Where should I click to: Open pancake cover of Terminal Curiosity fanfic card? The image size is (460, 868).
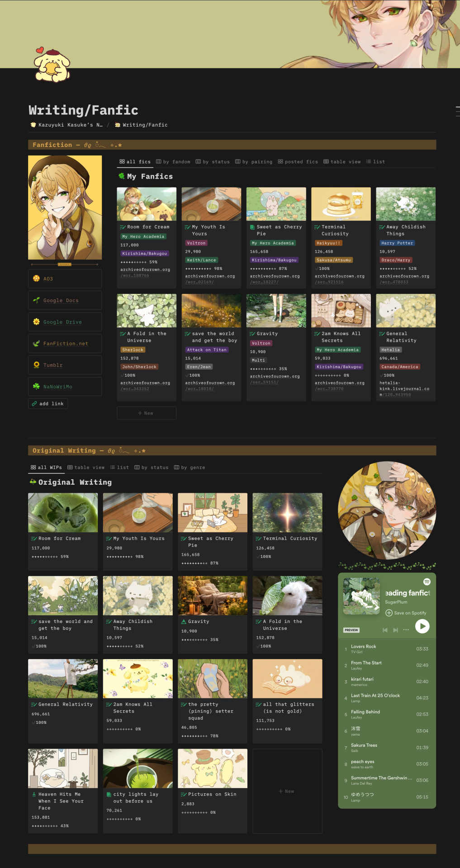point(341,204)
